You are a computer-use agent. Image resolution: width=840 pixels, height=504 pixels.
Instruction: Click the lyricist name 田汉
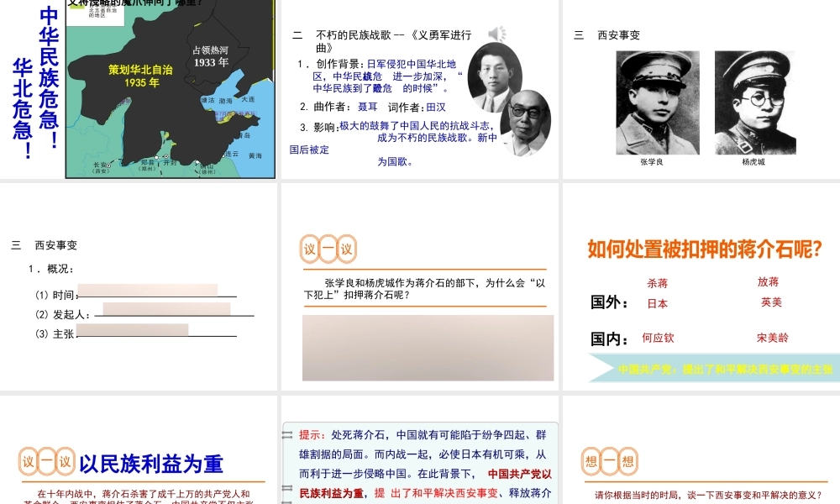coord(436,108)
